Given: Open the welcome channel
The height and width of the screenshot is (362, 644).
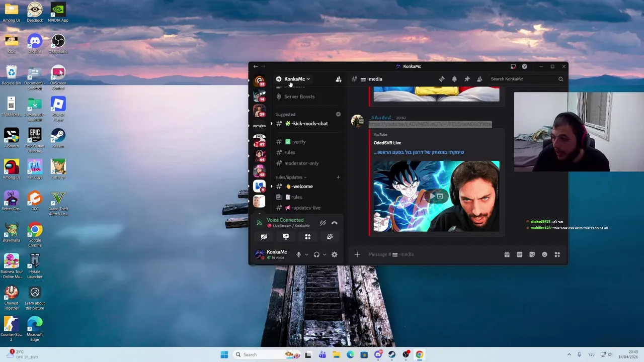Looking at the screenshot, I should pyautogui.click(x=302, y=187).
